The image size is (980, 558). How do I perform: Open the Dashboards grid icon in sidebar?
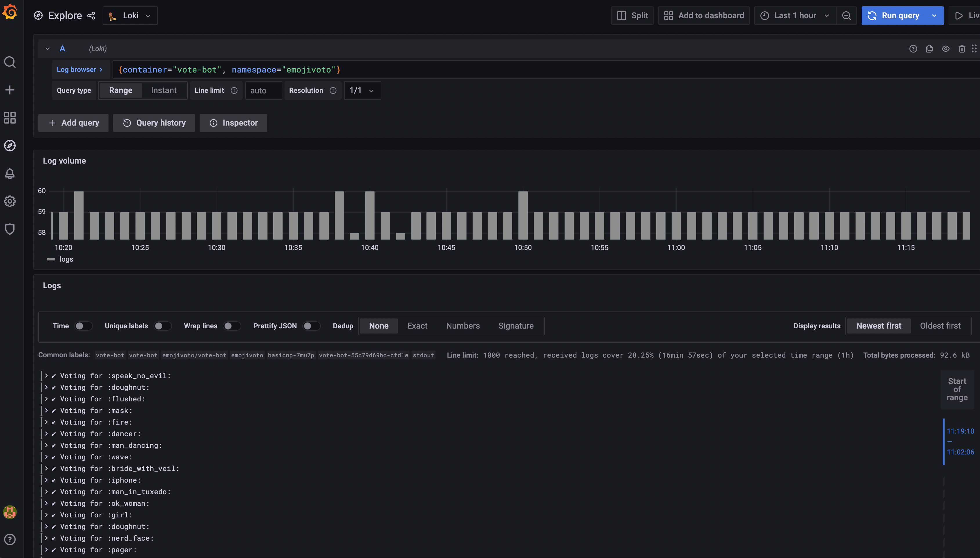point(10,118)
